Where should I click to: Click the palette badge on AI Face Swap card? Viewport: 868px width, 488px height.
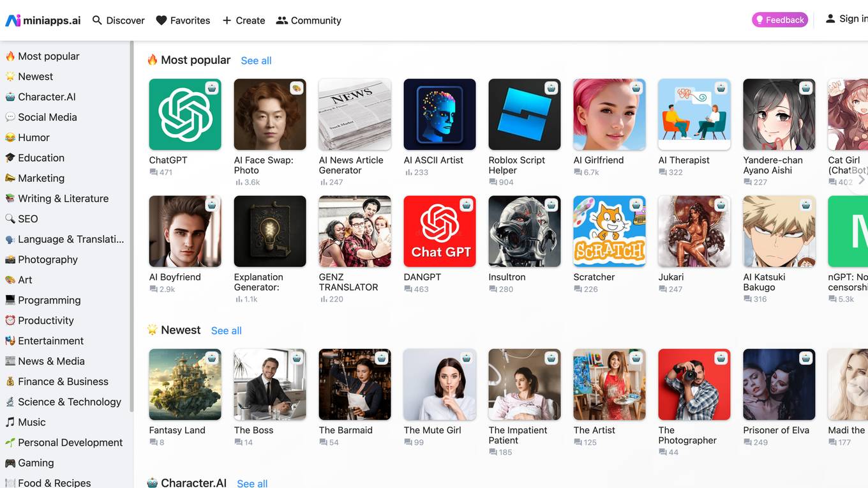coord(296,88)
